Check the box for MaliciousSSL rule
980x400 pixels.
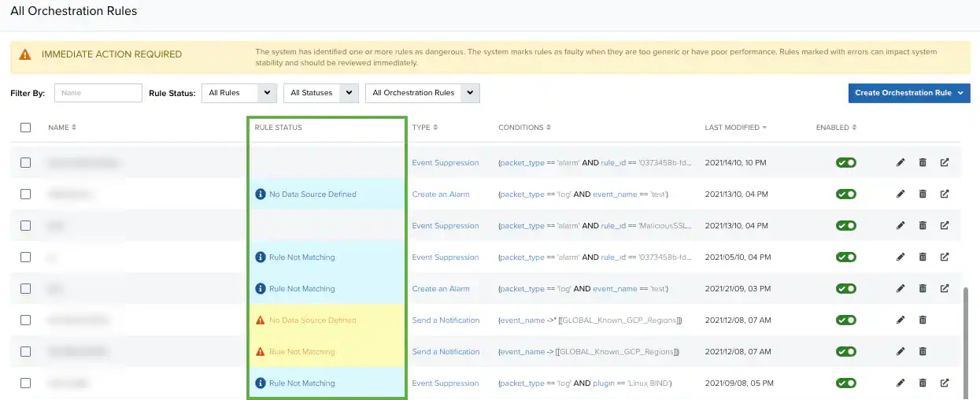[25, 226]
